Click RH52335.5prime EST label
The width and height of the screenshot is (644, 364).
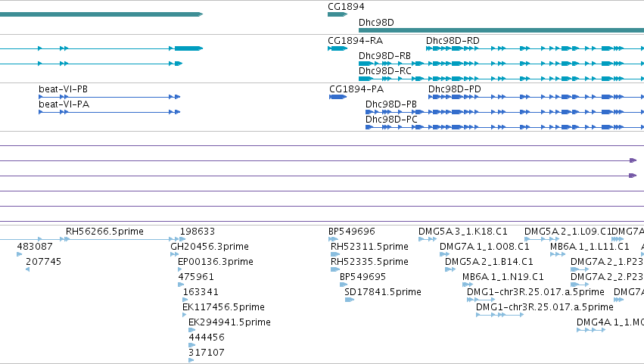click(x=369, y=262)
